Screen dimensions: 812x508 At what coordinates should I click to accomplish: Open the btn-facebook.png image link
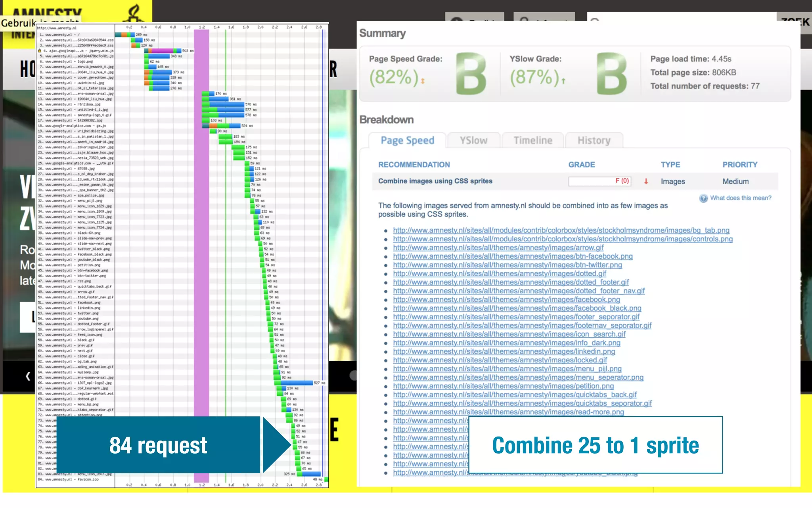tap(513, 256)
